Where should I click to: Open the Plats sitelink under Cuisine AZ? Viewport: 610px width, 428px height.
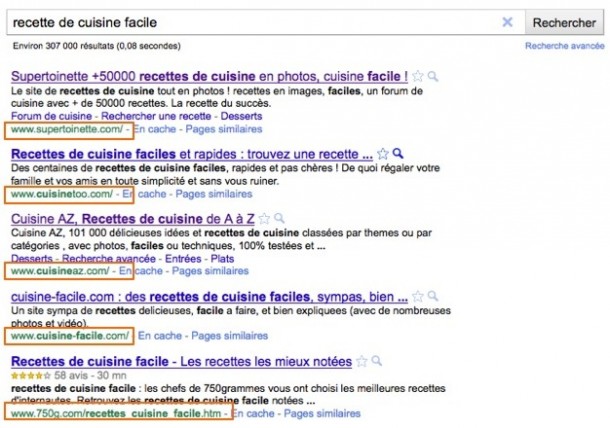tap(223, 259)
